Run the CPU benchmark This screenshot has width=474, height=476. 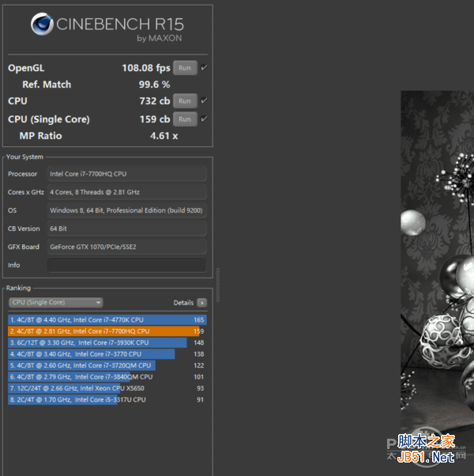[x=185, y=100]
